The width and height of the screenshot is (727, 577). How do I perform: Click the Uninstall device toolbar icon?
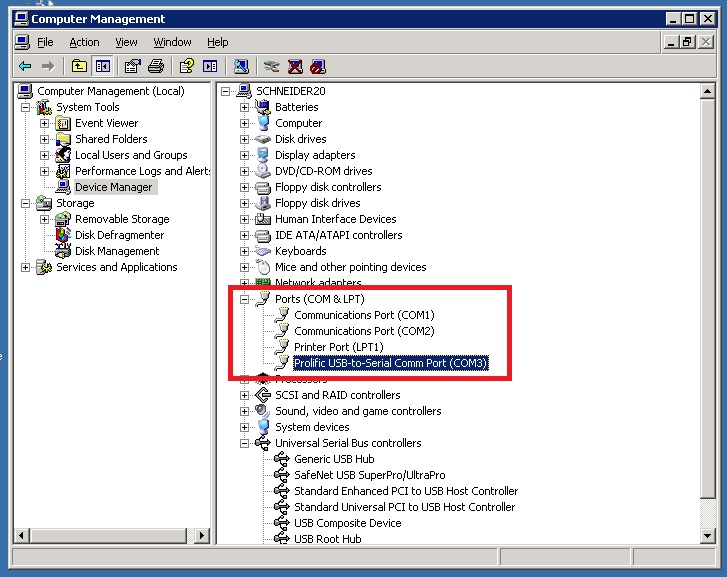tap(295, 67)
